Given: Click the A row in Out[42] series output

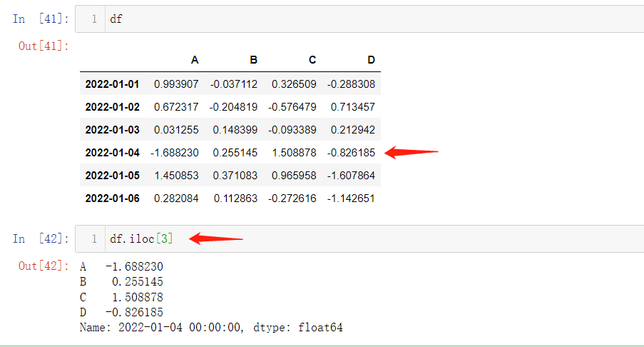Looking at the screenshot, I should pyautogui.click(x=121, y=267).
